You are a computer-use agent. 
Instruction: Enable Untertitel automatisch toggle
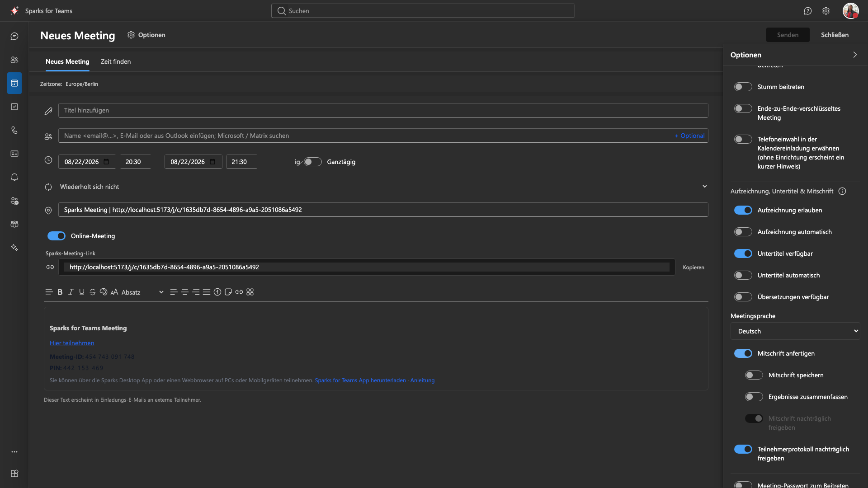pyautogui.click(x=743, y=275)
